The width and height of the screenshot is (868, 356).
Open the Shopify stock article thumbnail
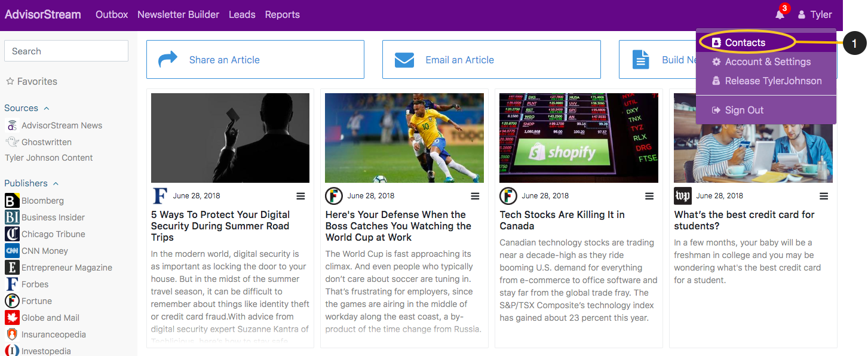[579, 138]
